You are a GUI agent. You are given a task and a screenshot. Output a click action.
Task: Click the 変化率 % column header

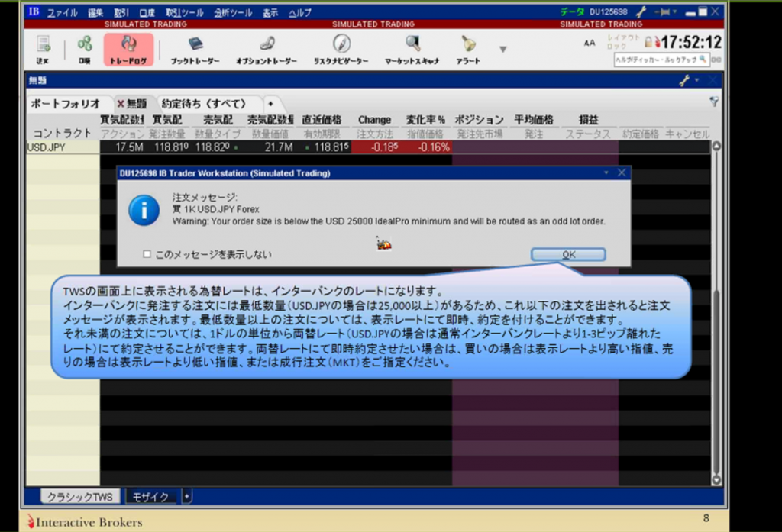[425, 120]
